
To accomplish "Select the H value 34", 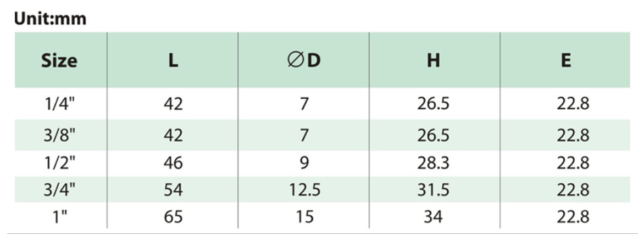I will point(434,217).
